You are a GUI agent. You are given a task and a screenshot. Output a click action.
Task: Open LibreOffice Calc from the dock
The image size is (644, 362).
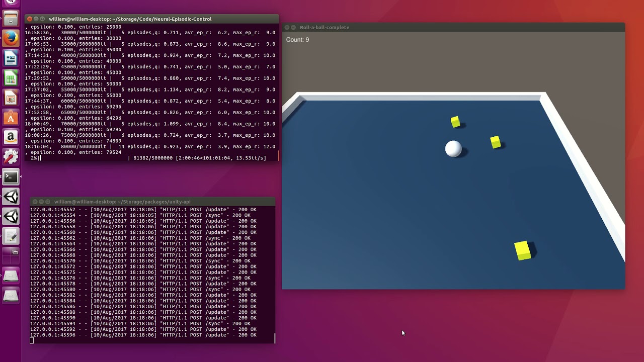click(11, 78)
